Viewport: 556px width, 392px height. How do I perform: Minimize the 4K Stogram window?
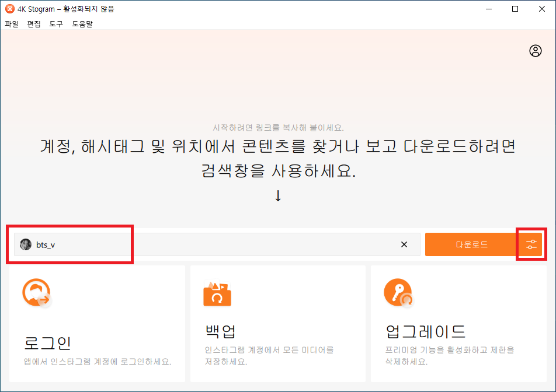pos(489,9)
